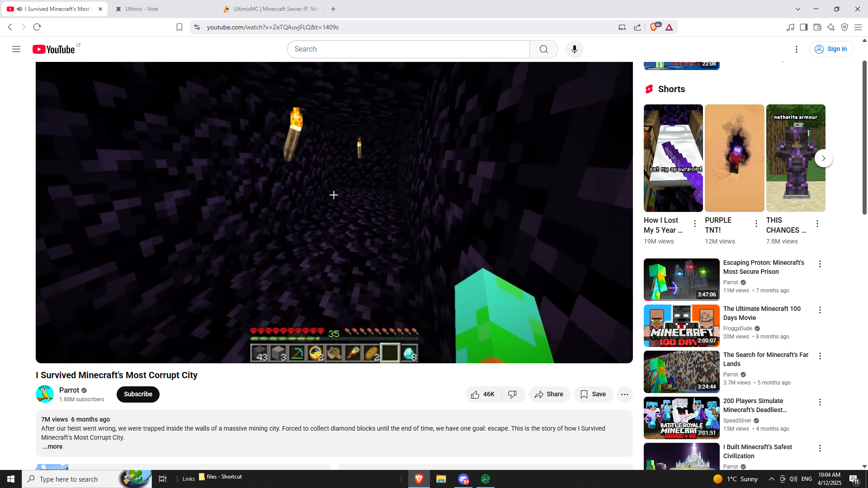This screenshot has height=488, width=868.
Task: Click the dislike thumbs down icon
Action: coord(513,394)
